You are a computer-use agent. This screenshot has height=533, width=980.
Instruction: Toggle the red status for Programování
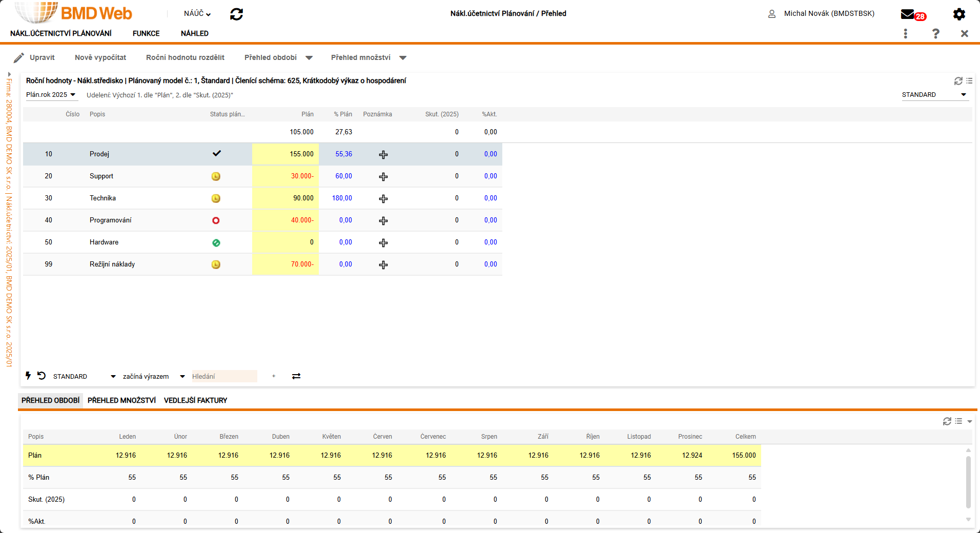pos(216,220)
